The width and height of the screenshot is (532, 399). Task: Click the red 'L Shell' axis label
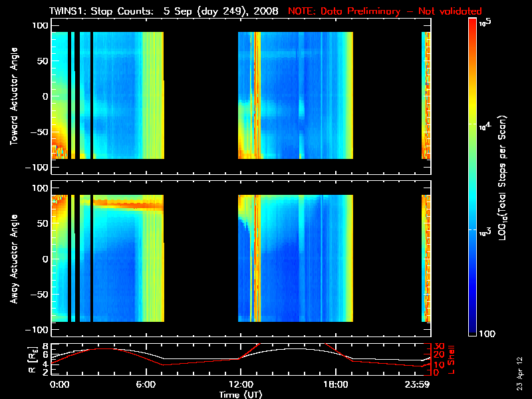(x=452, y=358)
